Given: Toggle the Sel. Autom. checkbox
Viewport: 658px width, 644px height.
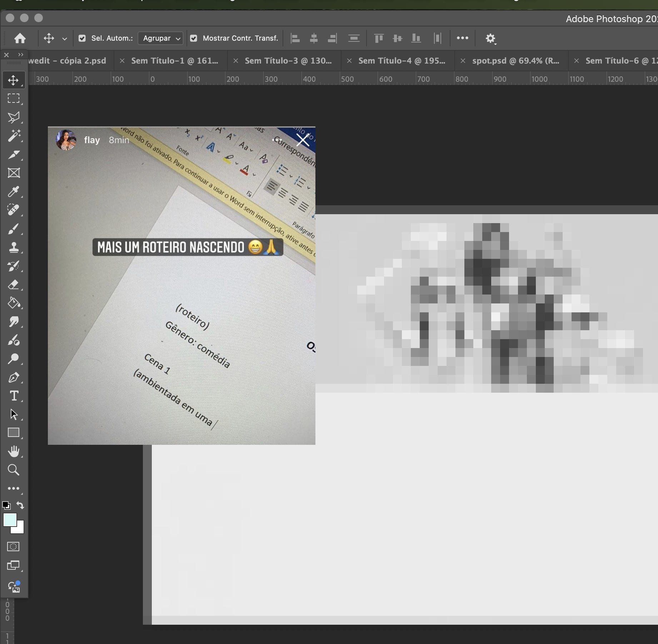Looking at the screenshot, I should pos(82,38).
